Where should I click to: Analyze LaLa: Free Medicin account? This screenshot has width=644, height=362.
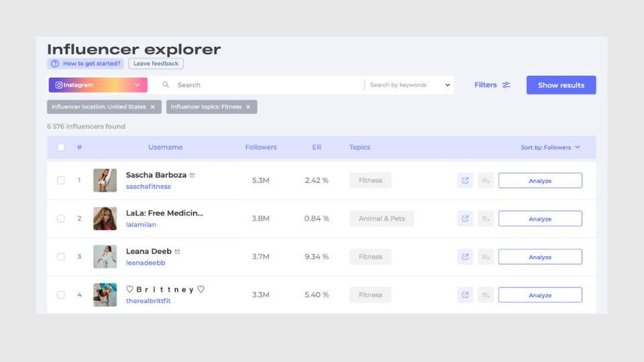540,219
